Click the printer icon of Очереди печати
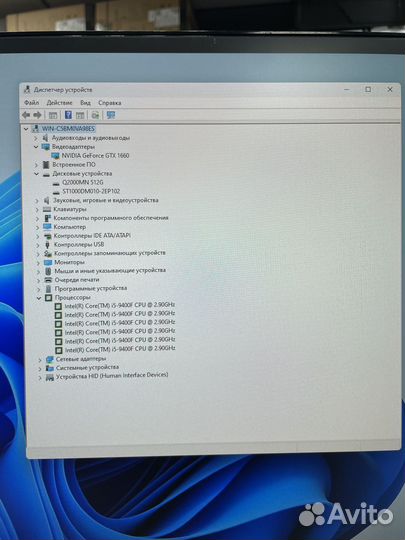This screenshot has width=405, height=540. pos(48,280)
